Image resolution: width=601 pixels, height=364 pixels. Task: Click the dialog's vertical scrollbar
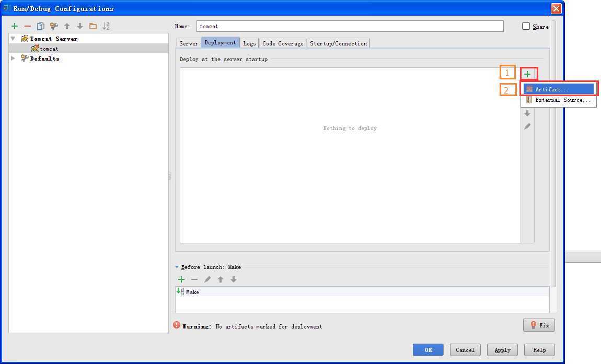[x=553, y=153]
